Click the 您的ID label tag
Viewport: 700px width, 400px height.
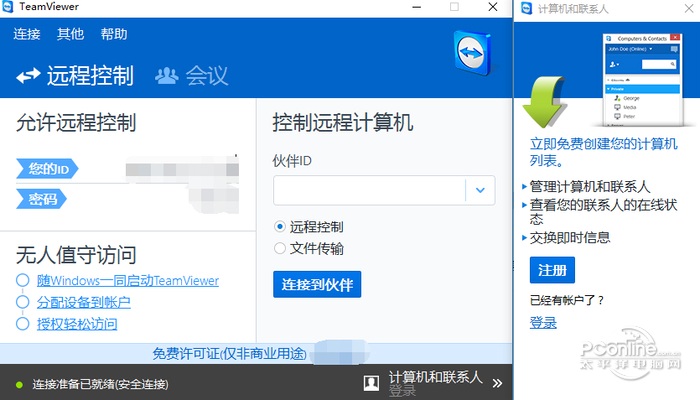click(47, 169)
